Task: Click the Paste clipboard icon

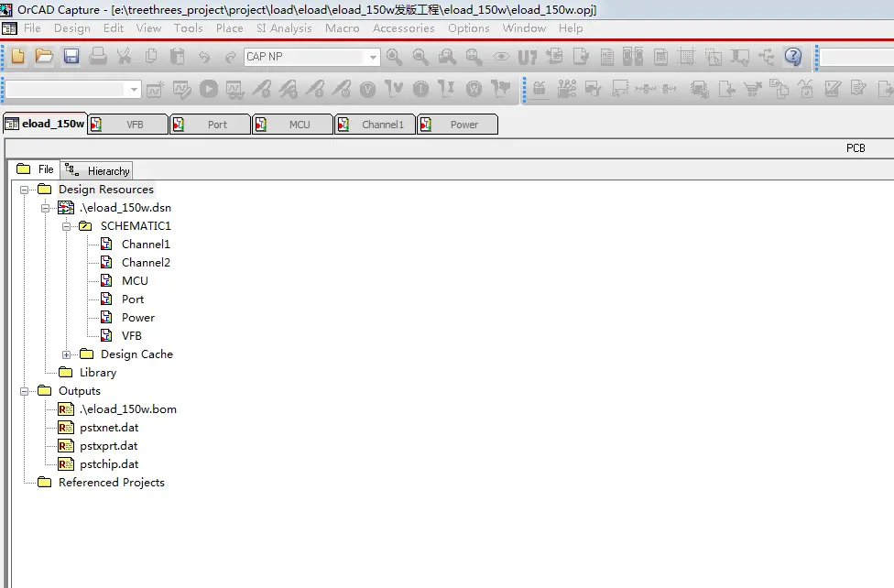Action: click(178, 57)
